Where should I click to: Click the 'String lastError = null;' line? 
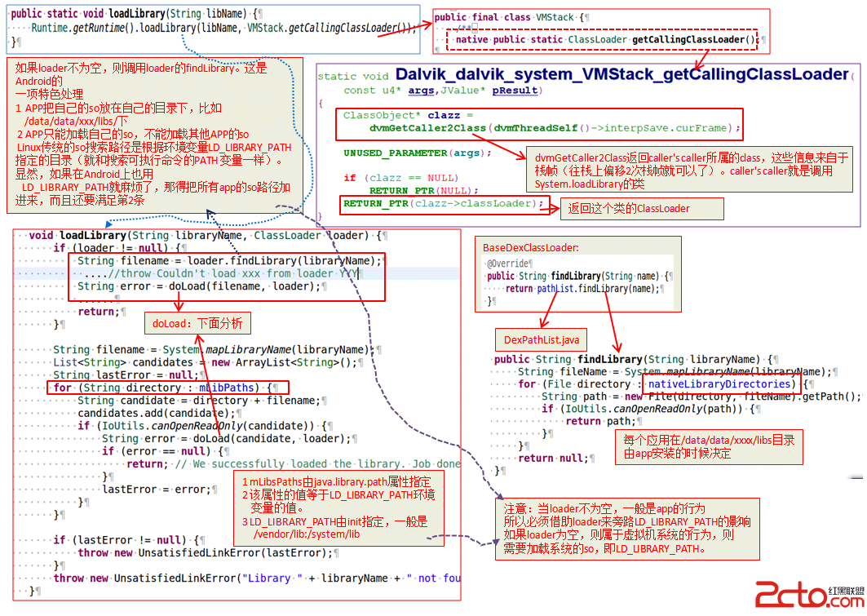126,375
